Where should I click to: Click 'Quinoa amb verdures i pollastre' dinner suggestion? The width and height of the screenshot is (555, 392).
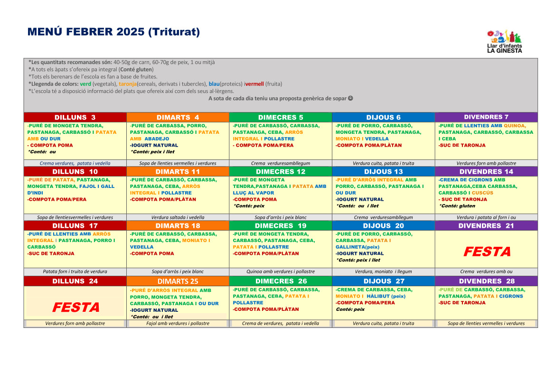[x=280, y=271]
